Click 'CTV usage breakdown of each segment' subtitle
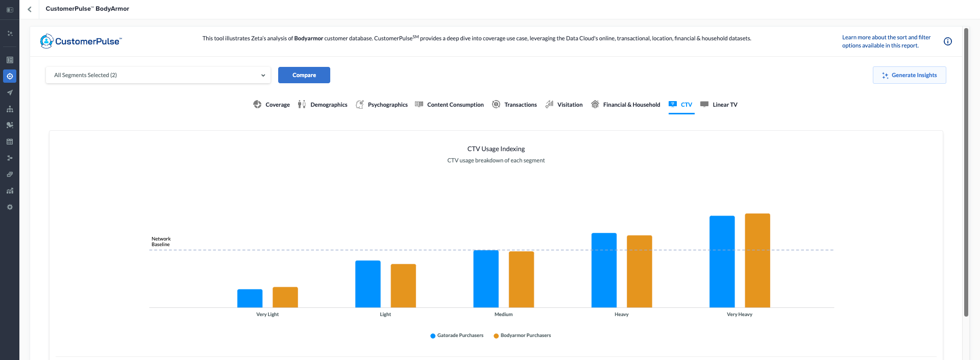This screenshot has height=360, width=980. click(x=496, y=160)
